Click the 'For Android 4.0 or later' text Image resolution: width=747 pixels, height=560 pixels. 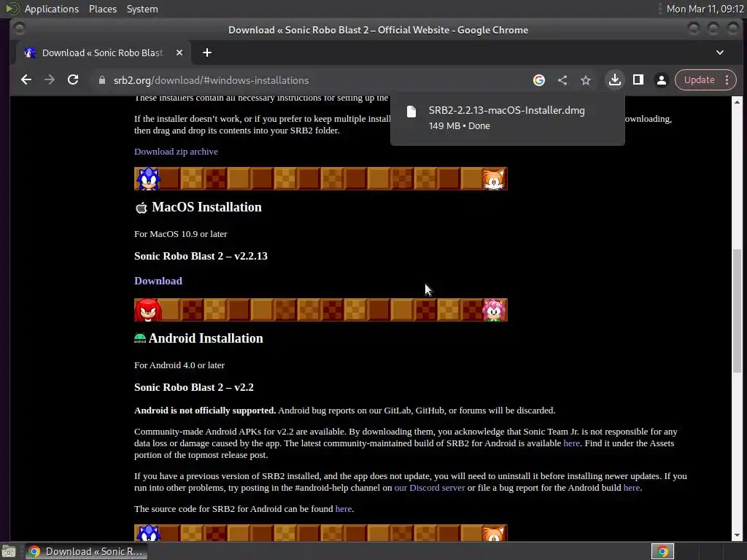point(179,365)
